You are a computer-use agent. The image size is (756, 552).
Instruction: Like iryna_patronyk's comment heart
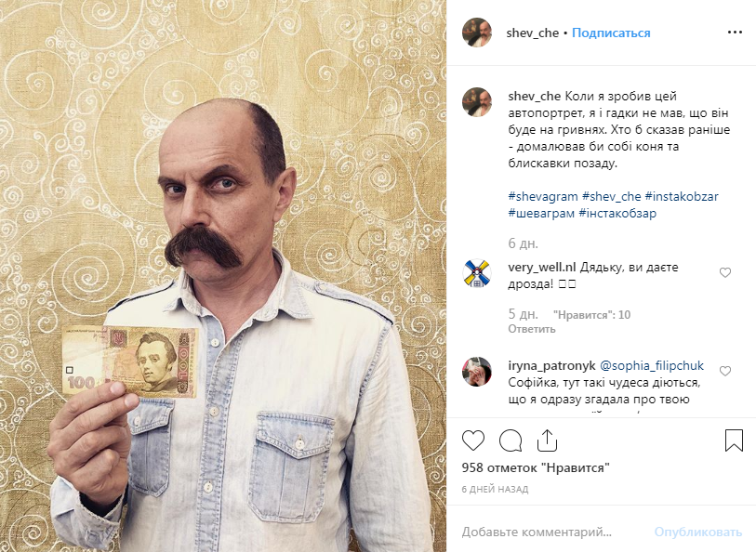[x=725, y=371]
